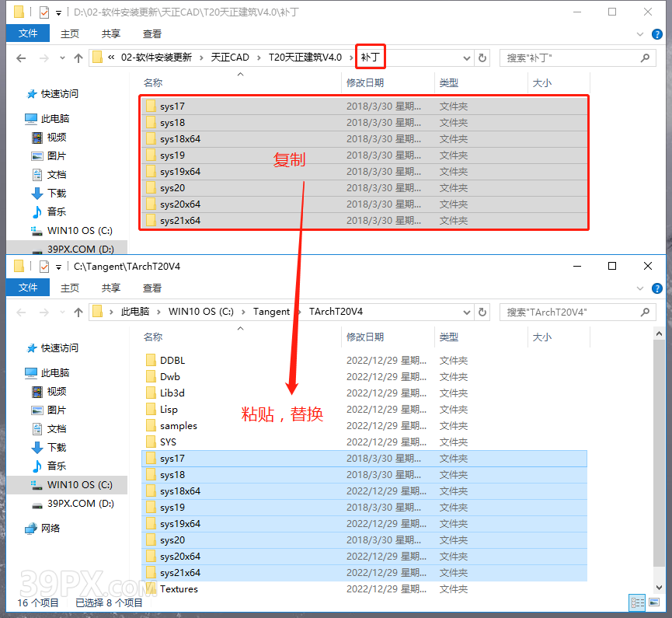Refresh the 补丁 folder view
This screenshot has width=672, height=618.
482,58
